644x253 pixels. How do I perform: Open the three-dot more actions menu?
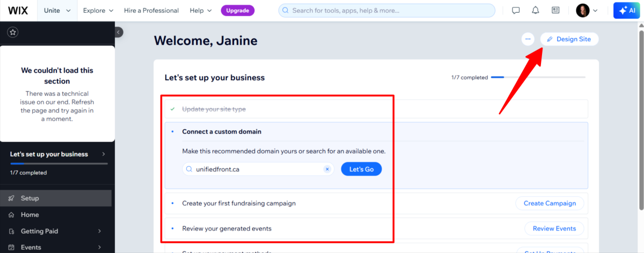(528, 39)
